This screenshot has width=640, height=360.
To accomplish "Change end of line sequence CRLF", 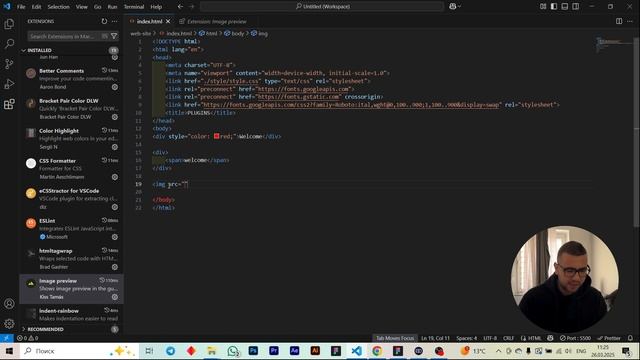I will [508, 338].
